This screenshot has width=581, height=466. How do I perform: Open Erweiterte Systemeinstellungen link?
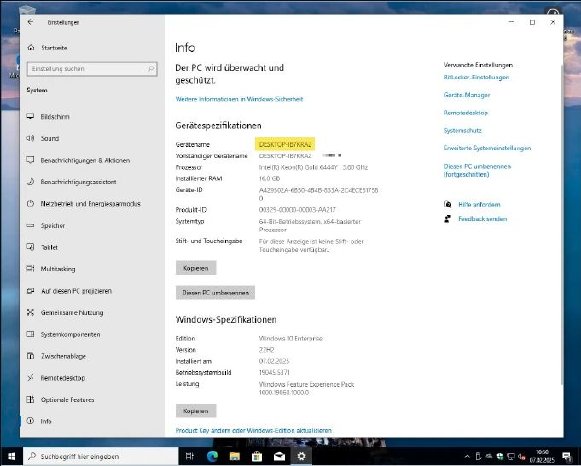point(487,148)
